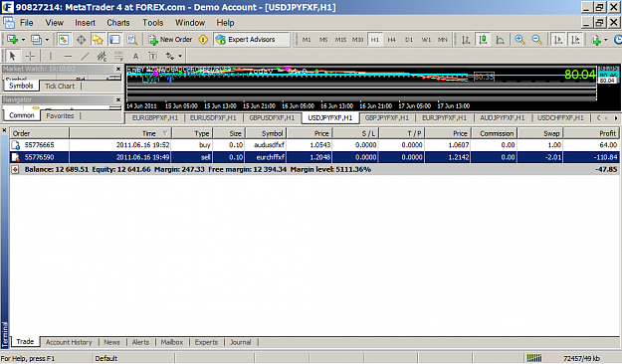This screenshot has height=364, width=622.
Task: Toggle chart auto scroll icon
Action: point(558,40)
